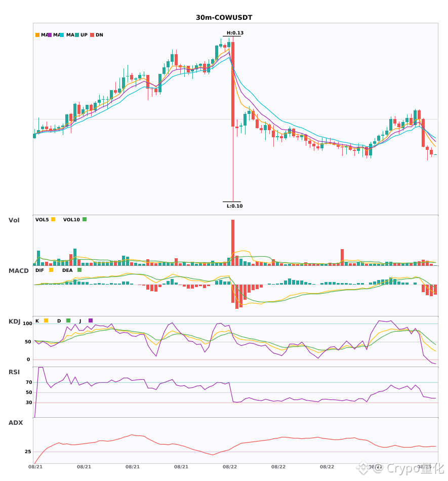
Task: Click the 30m-COWUSDT chart title
Action: [224, 18]
